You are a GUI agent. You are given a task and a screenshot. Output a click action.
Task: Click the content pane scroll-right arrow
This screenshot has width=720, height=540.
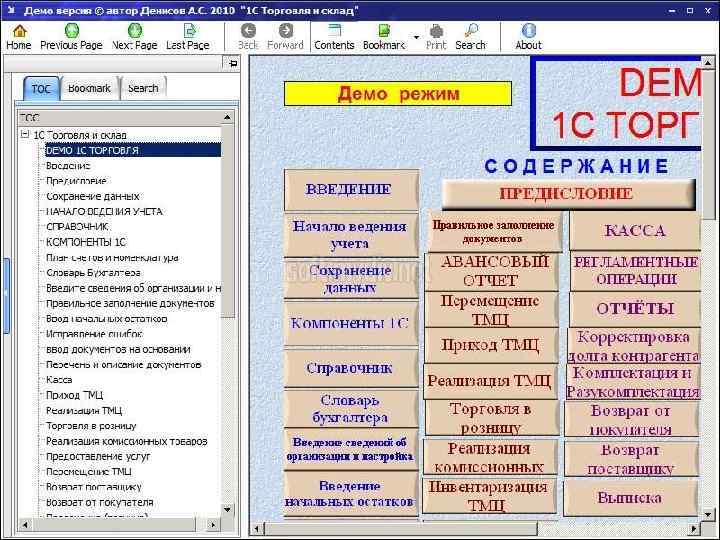tap(693, 528)
